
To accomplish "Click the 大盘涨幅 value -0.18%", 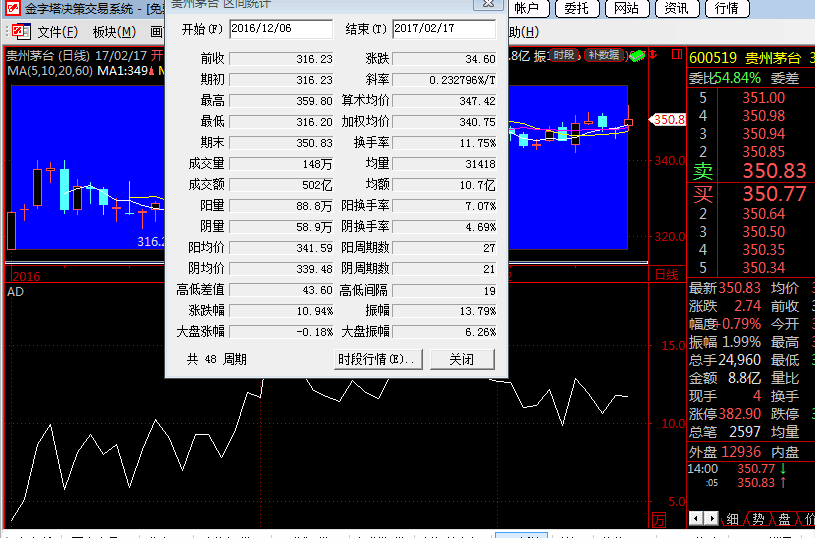I will point(281,332).
